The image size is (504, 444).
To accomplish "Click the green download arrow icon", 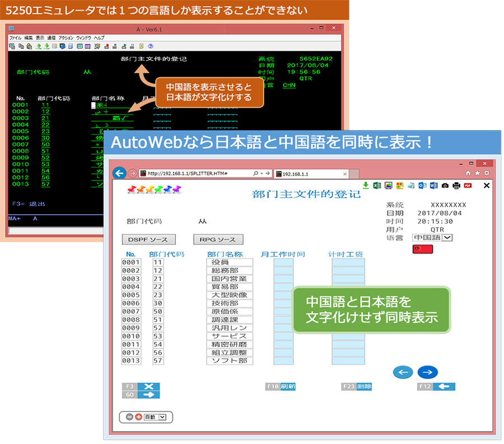I will click(366, 185).
